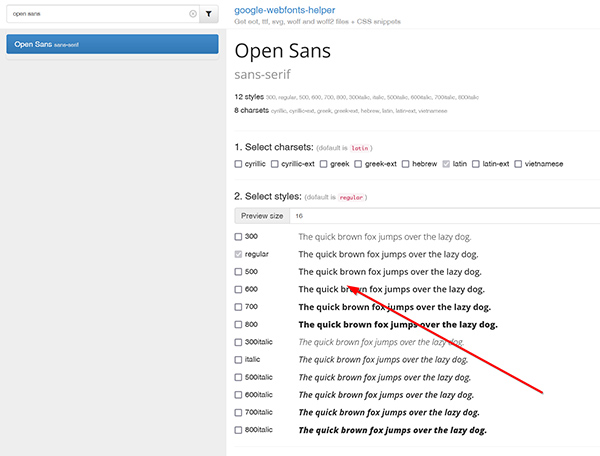Image resolution: width=600 pixels, height=456 pixels.
Task: Enable the 600italic style checkbox
Action: point(238,394)
